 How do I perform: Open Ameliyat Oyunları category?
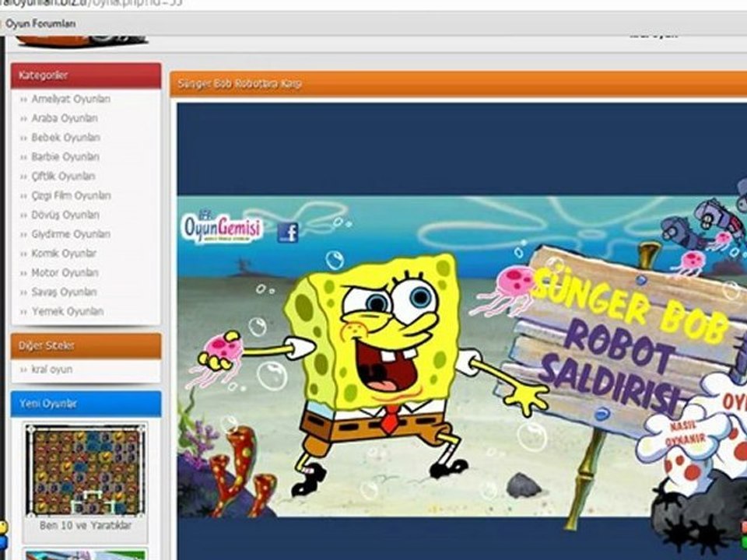pyautogui.click(x=71, y=99)
